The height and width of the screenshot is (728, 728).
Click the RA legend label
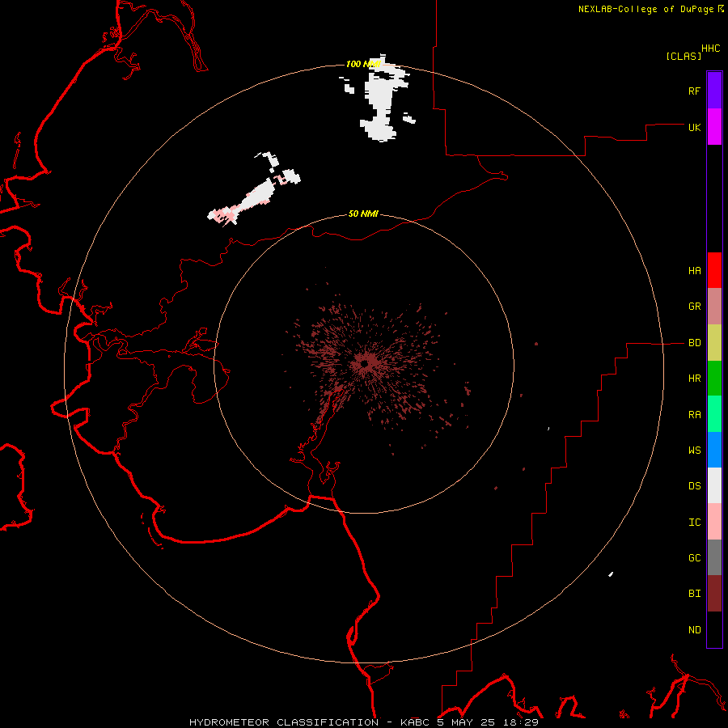coord(694,415)
